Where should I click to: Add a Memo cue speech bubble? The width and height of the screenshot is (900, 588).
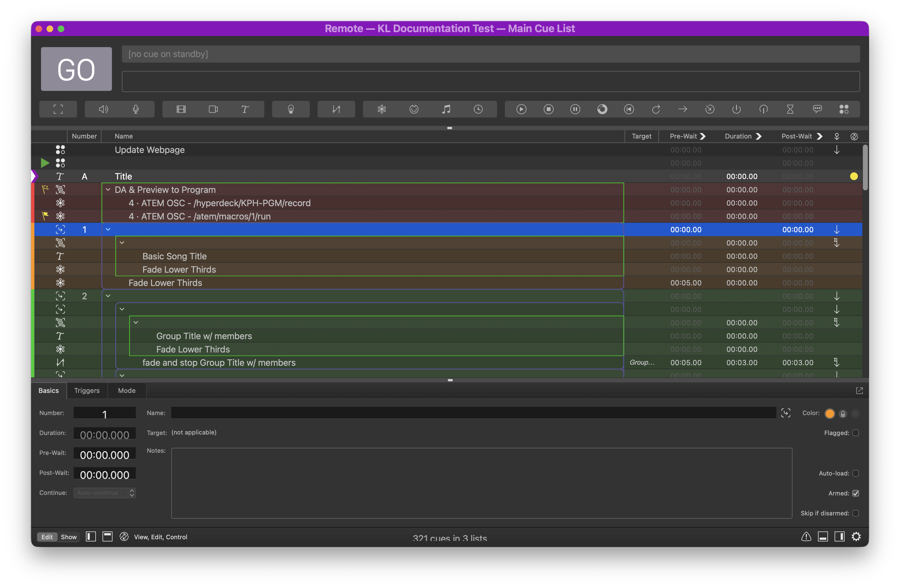817,109
